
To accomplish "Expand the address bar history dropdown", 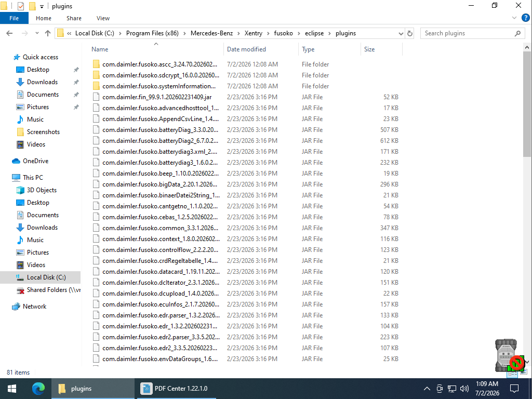I will point(401,33).
